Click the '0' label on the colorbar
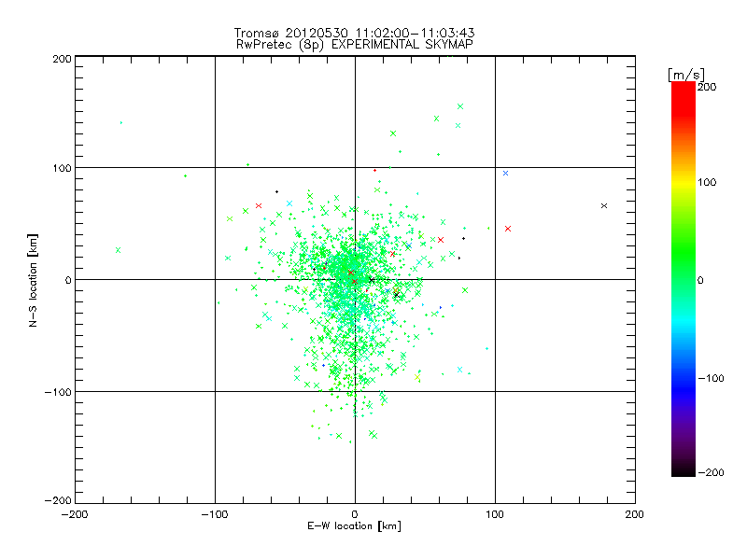747x560 pixels. [700, 280]
